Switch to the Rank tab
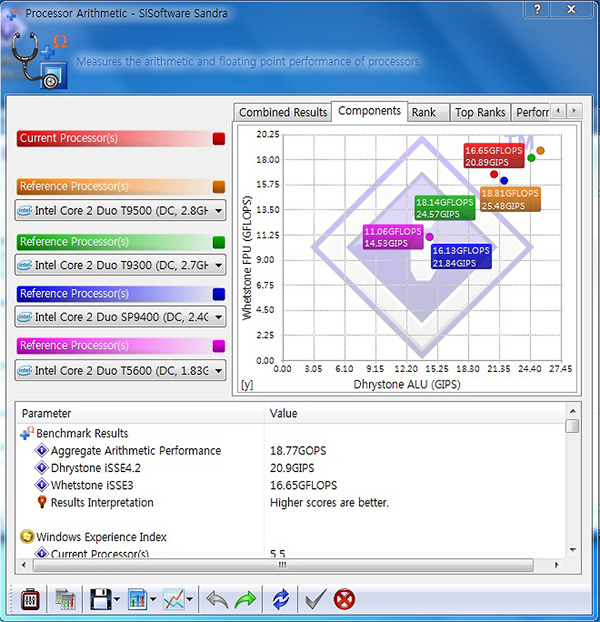Viewport: 600px width, 622px height. pos(429,112)
